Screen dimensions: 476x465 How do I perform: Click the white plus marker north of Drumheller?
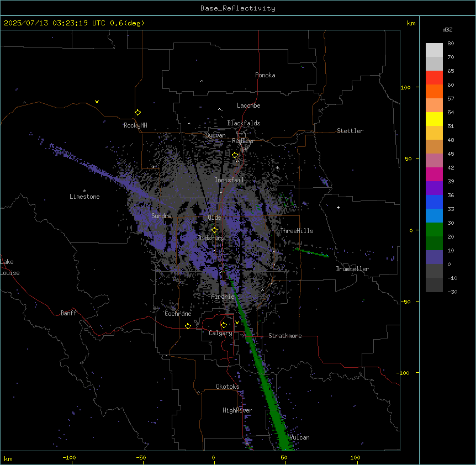338,207
